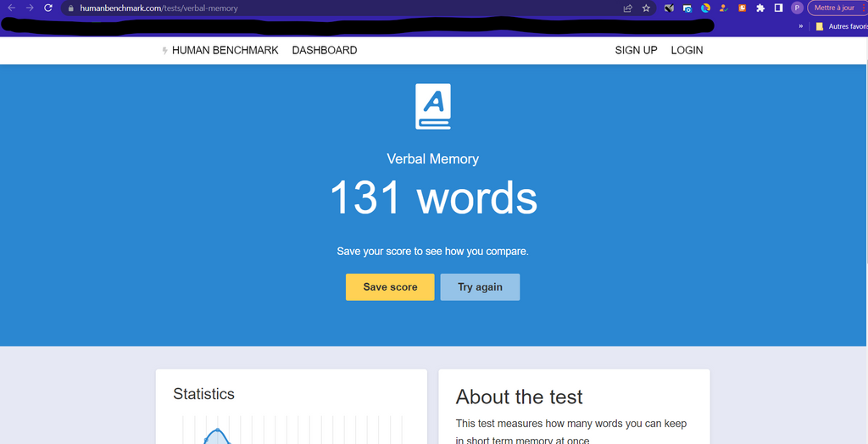Open the gray checkmark extension icon
The image size is (868, 444).
(x=669, y=8)
